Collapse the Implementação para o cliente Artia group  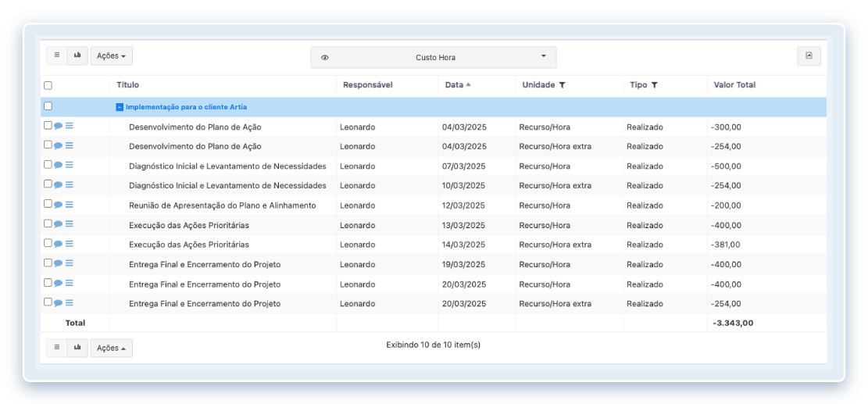pos(120,107)
